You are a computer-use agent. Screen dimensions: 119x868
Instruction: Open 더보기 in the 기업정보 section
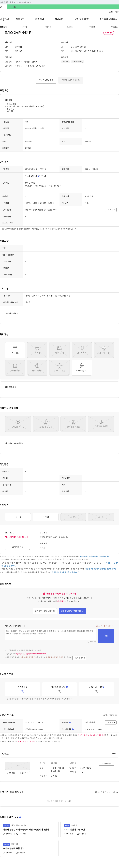point(115,754)
